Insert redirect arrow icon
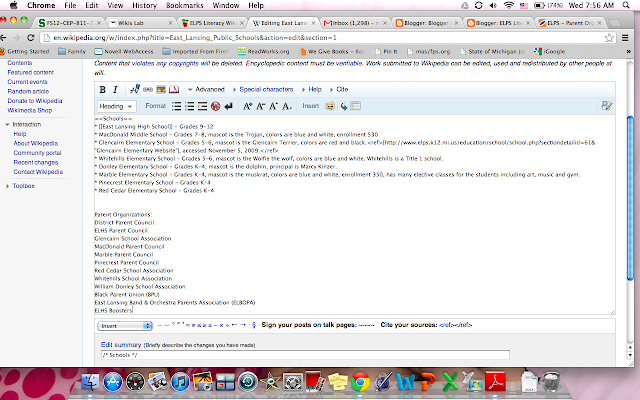The image size is (640, 400). click(343, 106)
